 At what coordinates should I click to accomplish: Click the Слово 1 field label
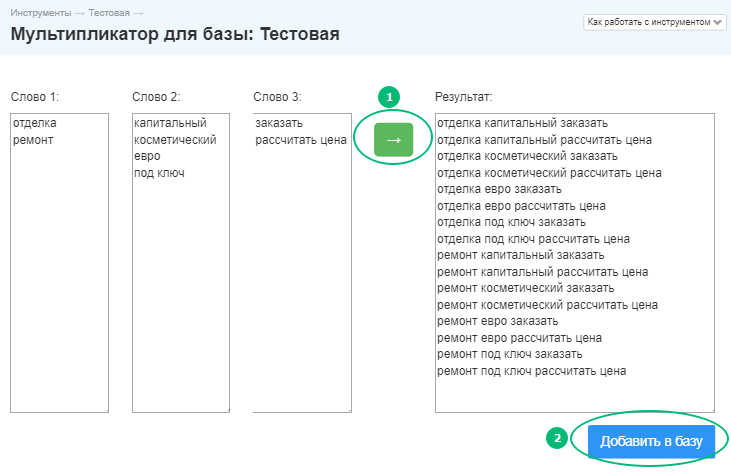coord(35,97)
